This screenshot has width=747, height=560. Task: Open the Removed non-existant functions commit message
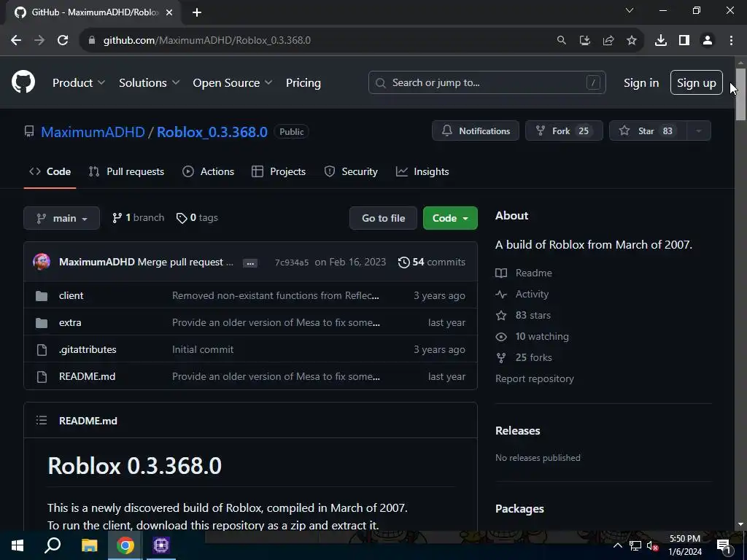(276, 296)
